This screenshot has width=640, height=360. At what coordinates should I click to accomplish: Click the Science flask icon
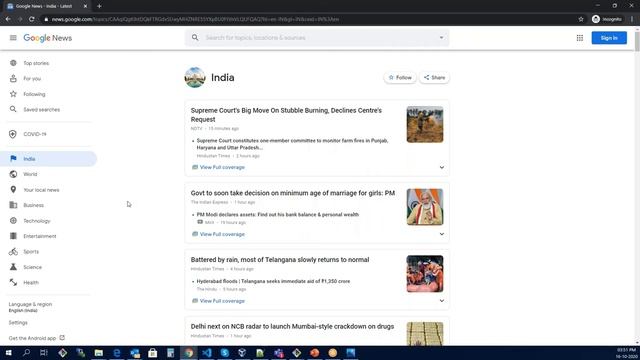pos(13,267)
